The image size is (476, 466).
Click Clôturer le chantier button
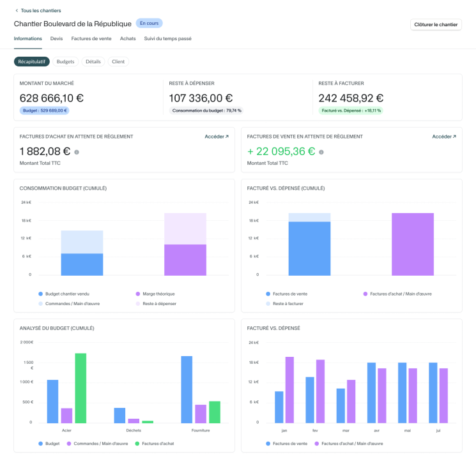click(436, 24)
